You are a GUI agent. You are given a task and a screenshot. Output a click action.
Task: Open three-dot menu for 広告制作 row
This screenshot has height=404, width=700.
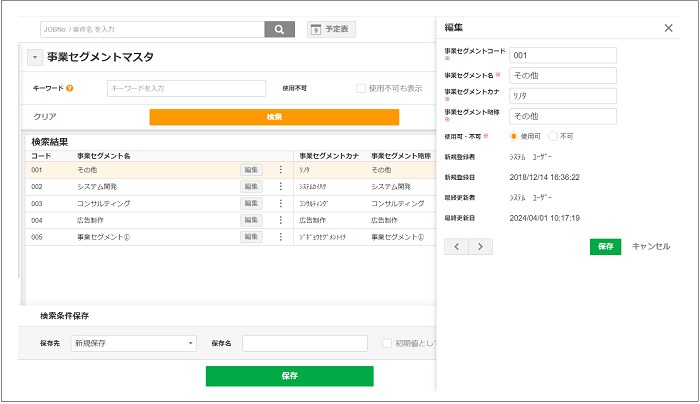[x=280, y=220]
